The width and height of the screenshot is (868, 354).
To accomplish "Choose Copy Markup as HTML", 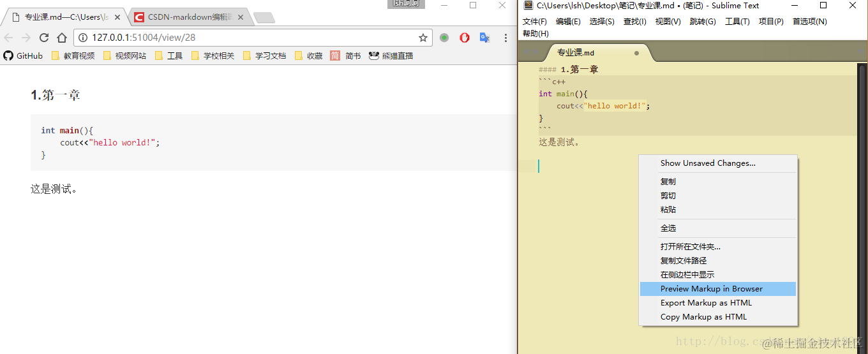I will click(718, 317).
